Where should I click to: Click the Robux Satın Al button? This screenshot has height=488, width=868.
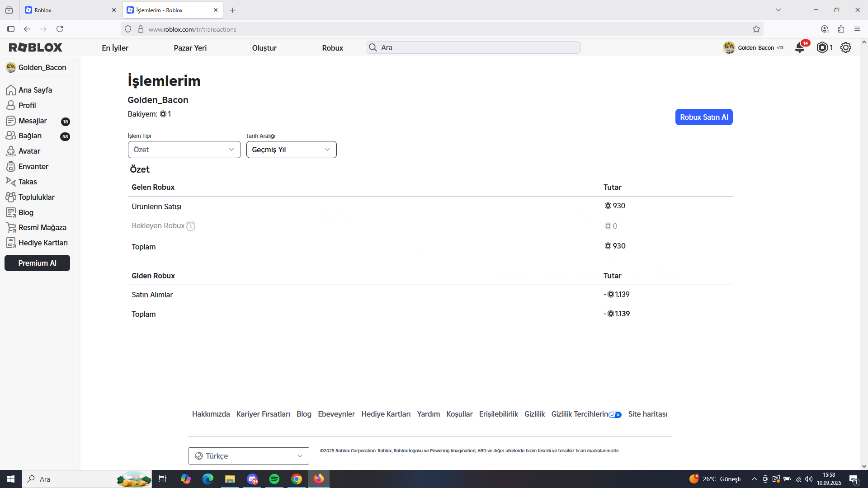704,117
